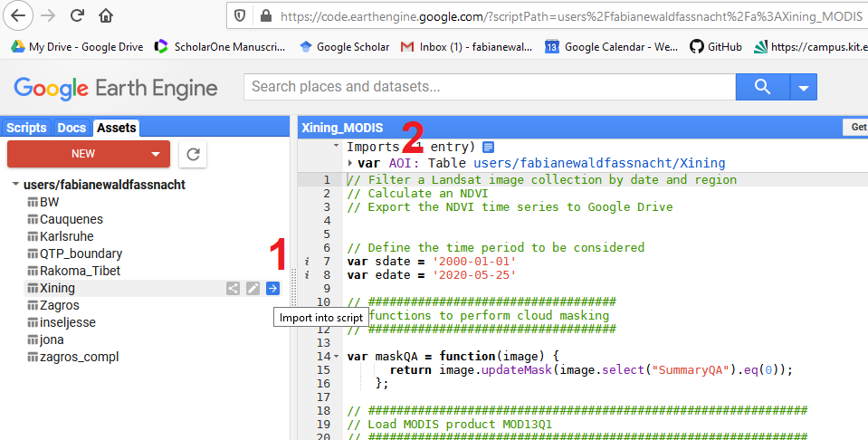Screen dimensions: 868x440
Task: Click the Get Link button
Action: pyautogui.click(x=855, y=127)
